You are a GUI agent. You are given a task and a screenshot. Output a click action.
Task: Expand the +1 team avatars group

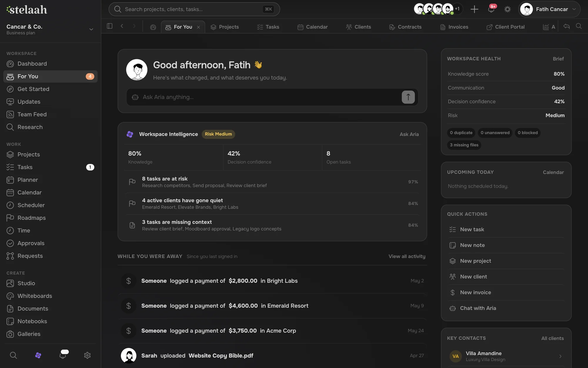457,9
